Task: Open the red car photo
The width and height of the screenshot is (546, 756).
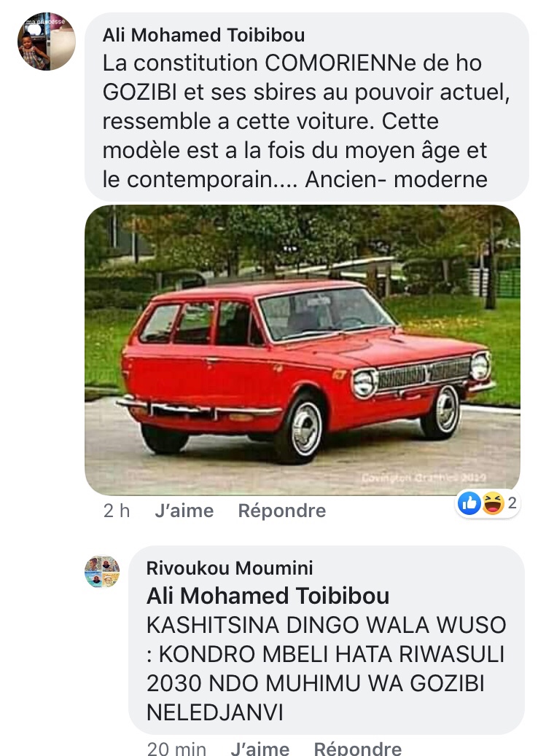Action: tap(303, 350)
